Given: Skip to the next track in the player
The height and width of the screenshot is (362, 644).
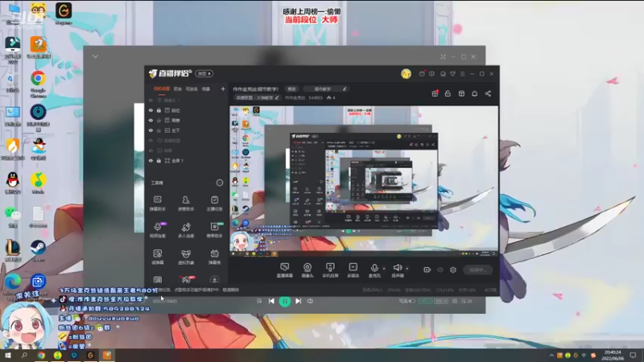Looking at the screenshot, I should click(x=298, y=301).
